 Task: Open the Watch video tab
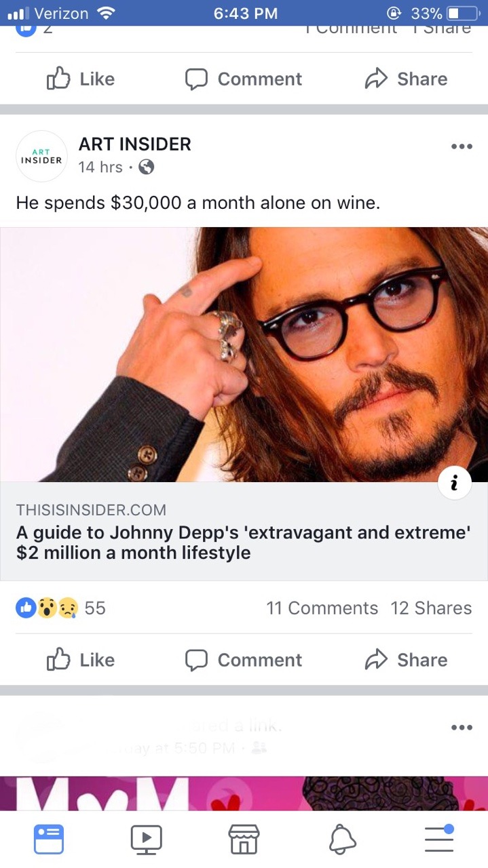pos(146,839)
